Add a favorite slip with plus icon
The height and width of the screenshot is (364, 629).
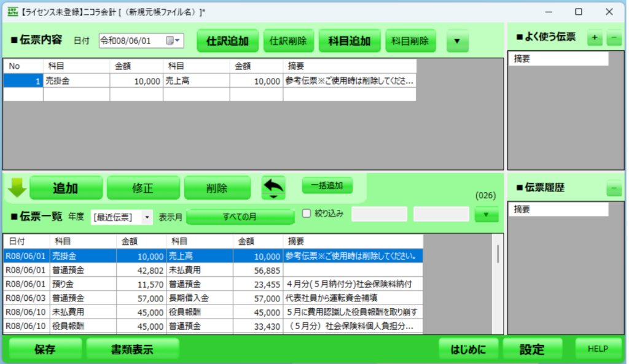595,37
